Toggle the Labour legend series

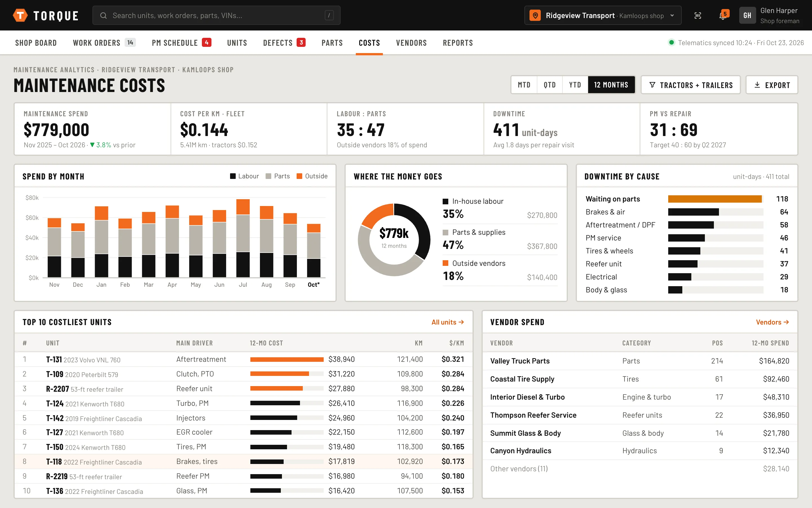[245, 176]
